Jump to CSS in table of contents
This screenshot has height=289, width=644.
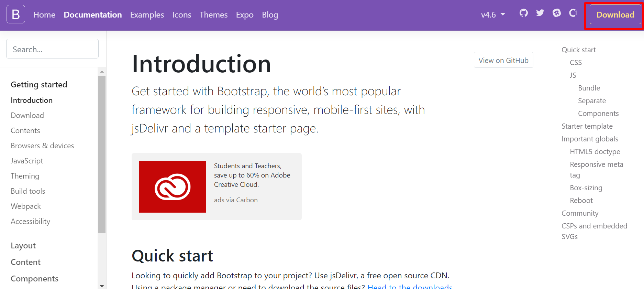point(576,63)
